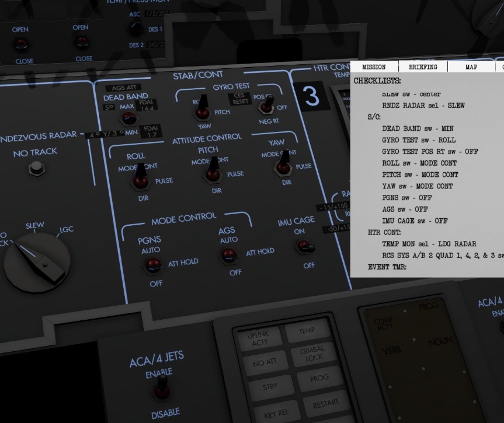Click the RESTART indicator

point(326,403)
